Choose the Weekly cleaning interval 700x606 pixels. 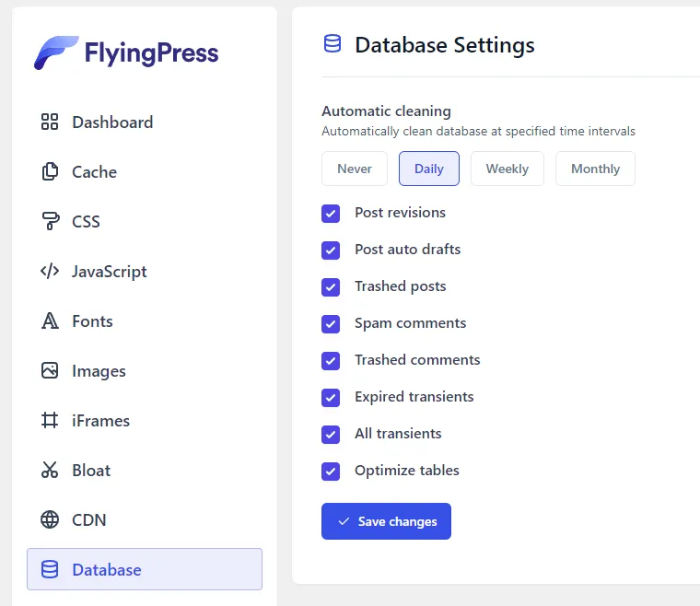click(x=507, y=169)
